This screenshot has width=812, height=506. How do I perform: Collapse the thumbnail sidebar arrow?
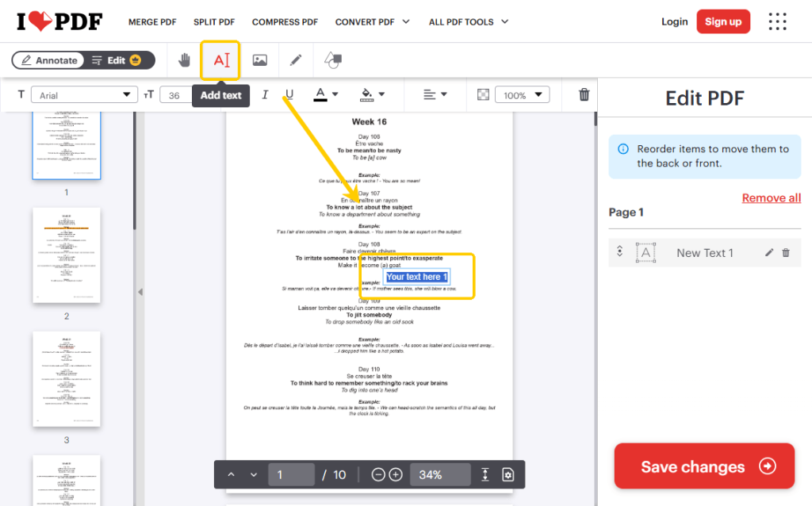[140, 292]
